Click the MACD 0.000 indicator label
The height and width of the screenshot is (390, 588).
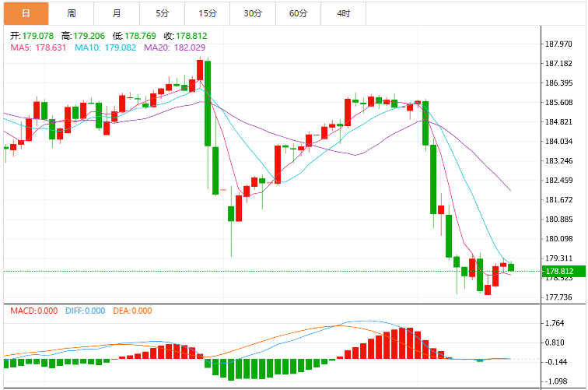[34, 311]
